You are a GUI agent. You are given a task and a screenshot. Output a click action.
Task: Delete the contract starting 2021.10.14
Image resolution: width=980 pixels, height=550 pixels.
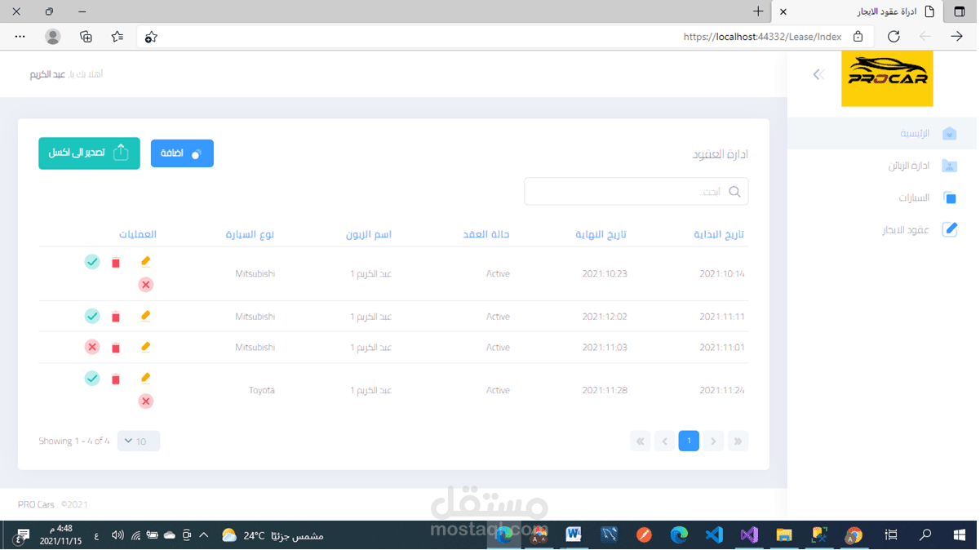(x=116, y=263)
